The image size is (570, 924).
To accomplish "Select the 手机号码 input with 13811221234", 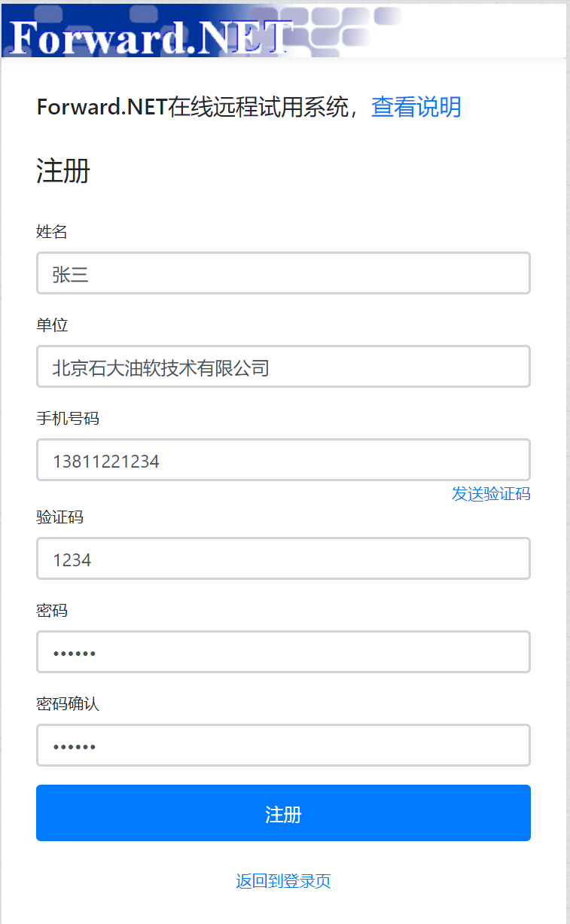I will (x=283, y=460).
